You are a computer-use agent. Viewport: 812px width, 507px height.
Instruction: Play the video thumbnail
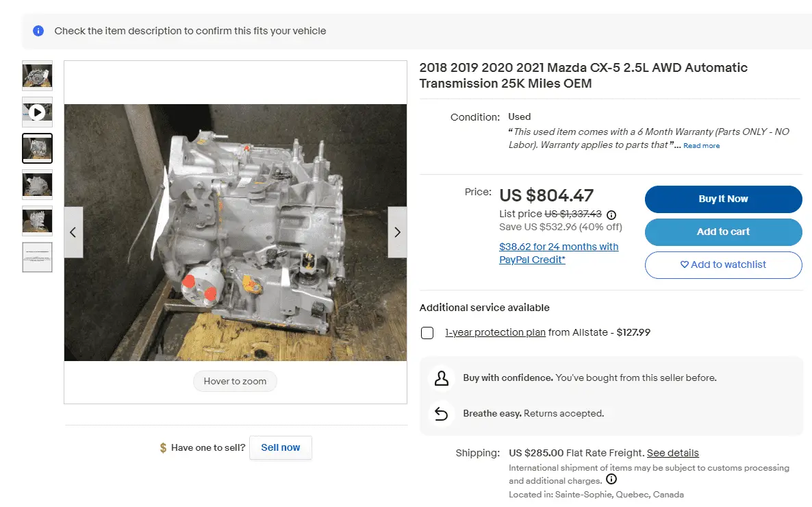tap(38, 112)
